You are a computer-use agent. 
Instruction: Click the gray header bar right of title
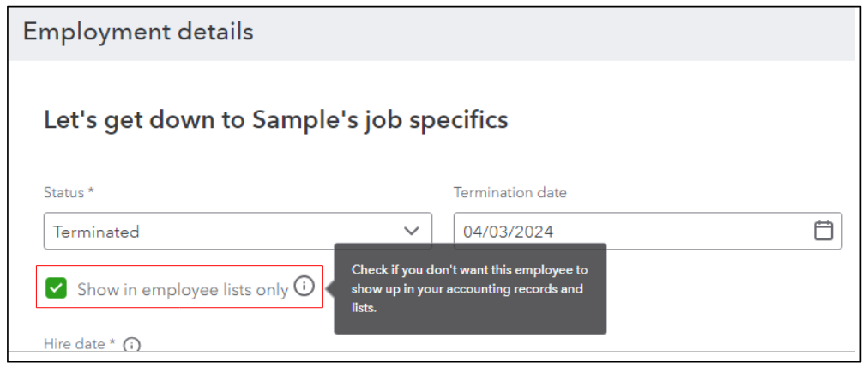click(558, 33)
